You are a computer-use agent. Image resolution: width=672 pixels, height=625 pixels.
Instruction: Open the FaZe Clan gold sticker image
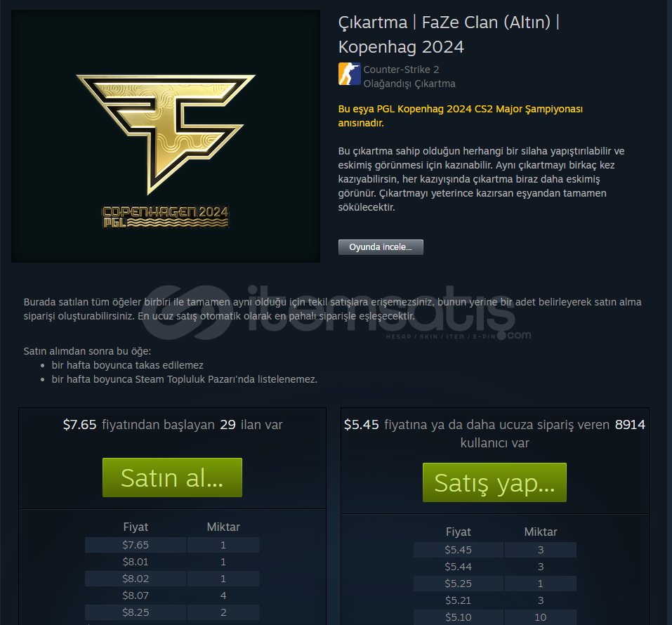[166, 136]
